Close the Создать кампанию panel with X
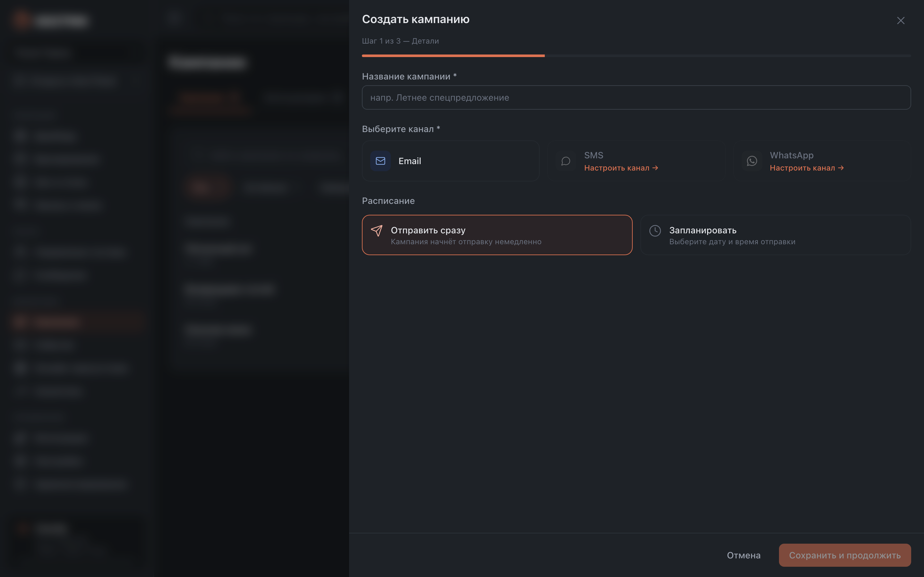The image size is (924, 577). click(x=901, y=21)
